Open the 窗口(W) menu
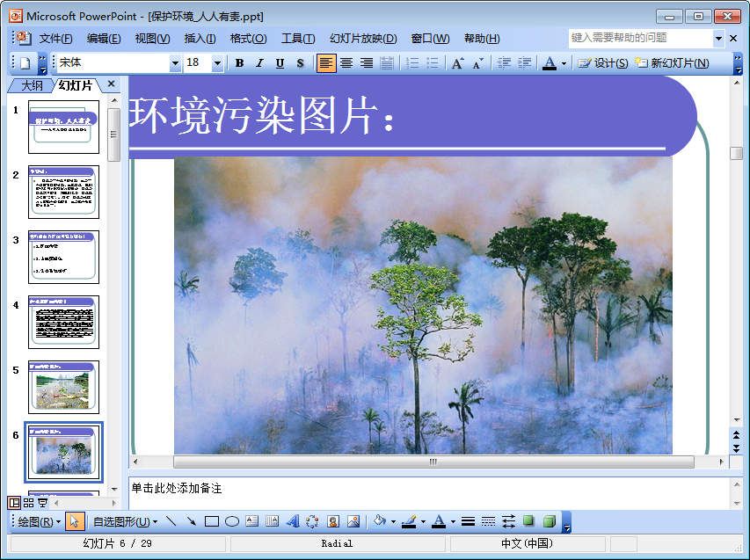The width and height of the screenshot is (750, 560). [431, 39]
